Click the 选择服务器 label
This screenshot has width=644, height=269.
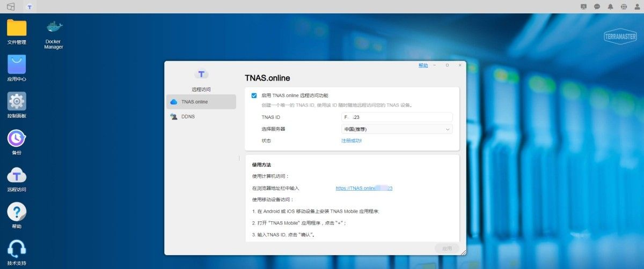273,129
